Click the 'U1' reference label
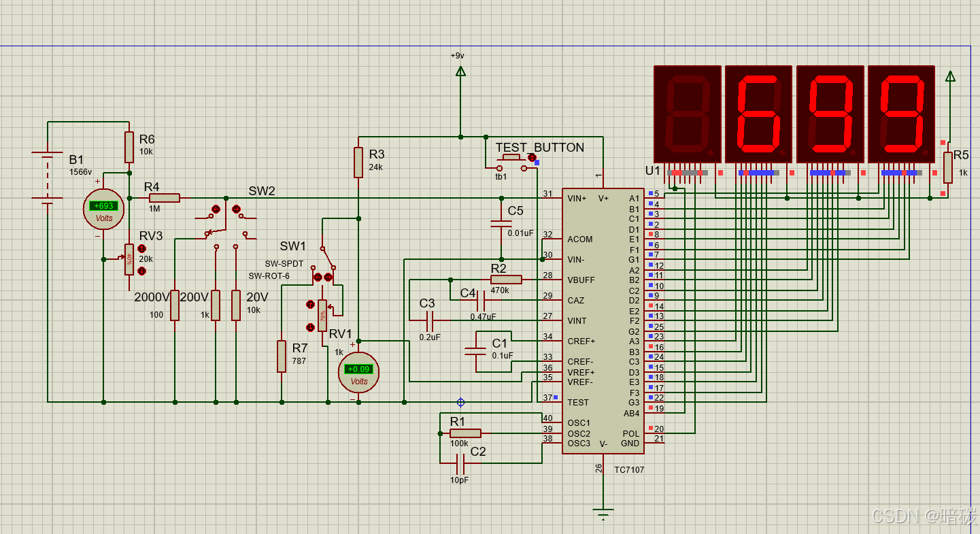The image size is (980, 534). click(653, 170)
